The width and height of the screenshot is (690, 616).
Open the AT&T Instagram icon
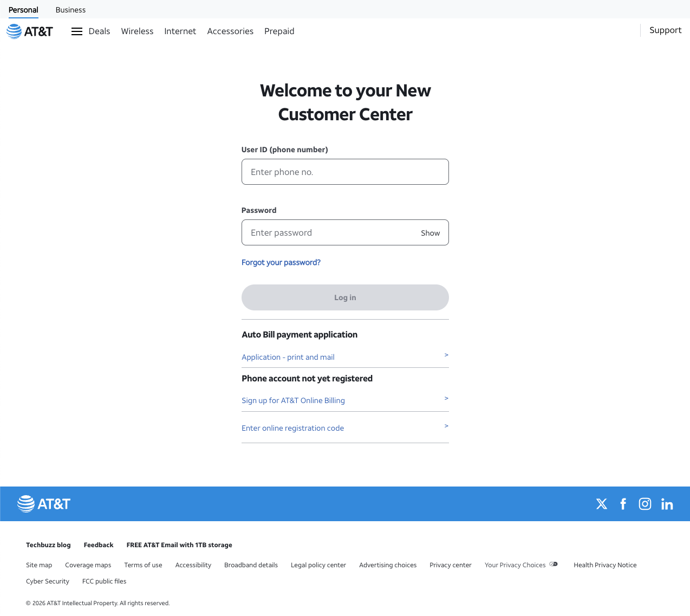(x=645, y=504)
